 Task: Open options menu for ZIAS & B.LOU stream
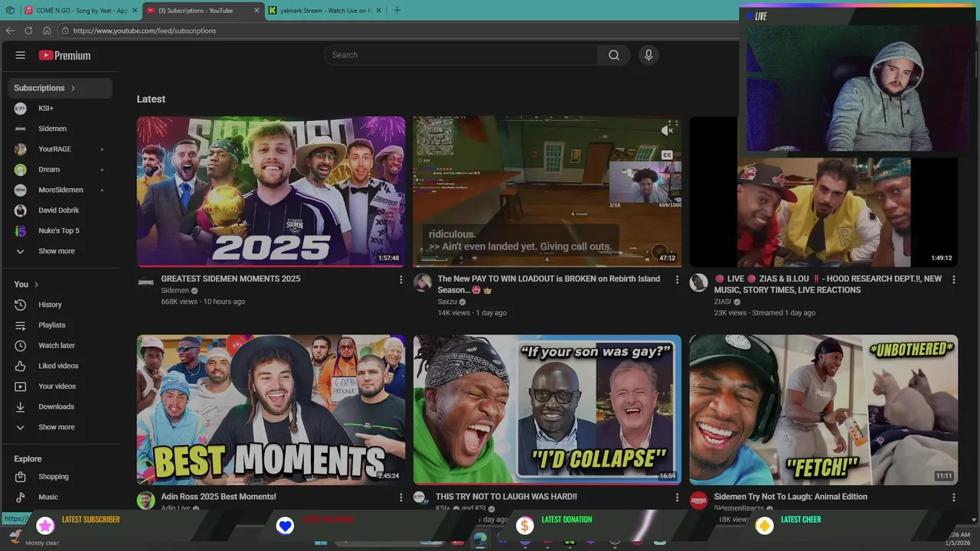click(953, 280)
